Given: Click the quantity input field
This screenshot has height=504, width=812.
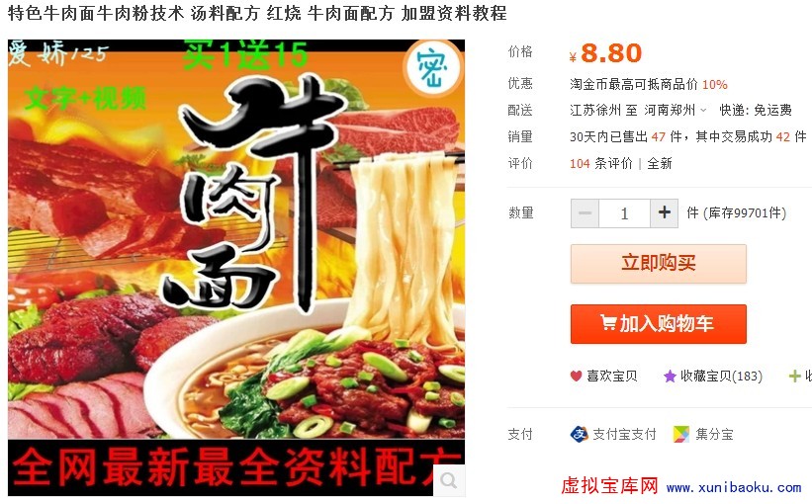Looking at the screenshot, I should [x=624, y=213].
